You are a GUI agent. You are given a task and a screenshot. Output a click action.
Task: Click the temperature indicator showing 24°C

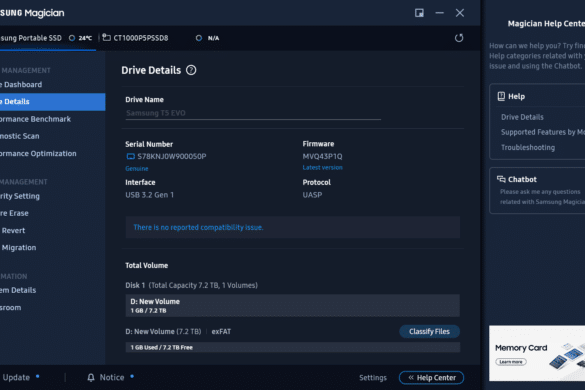coord(81,38)
